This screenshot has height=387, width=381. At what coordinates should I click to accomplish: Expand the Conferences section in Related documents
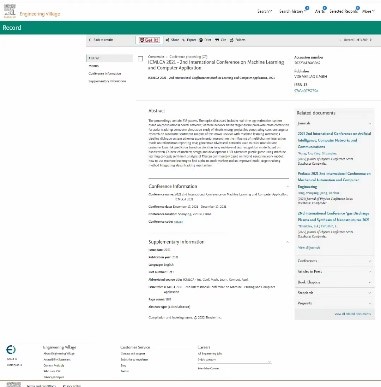point(370,261)
